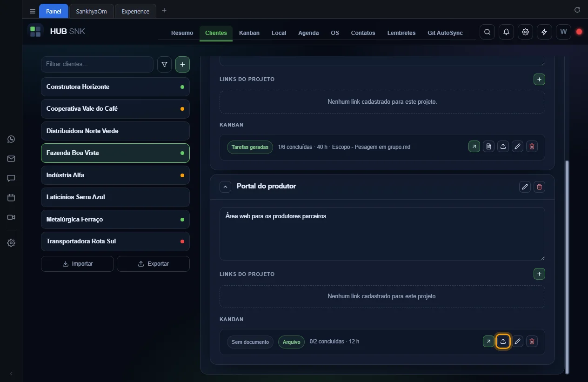Open the W user profile button
This screenshot has height=382, width=588.
pyautogui.click(x=563, y=32)
